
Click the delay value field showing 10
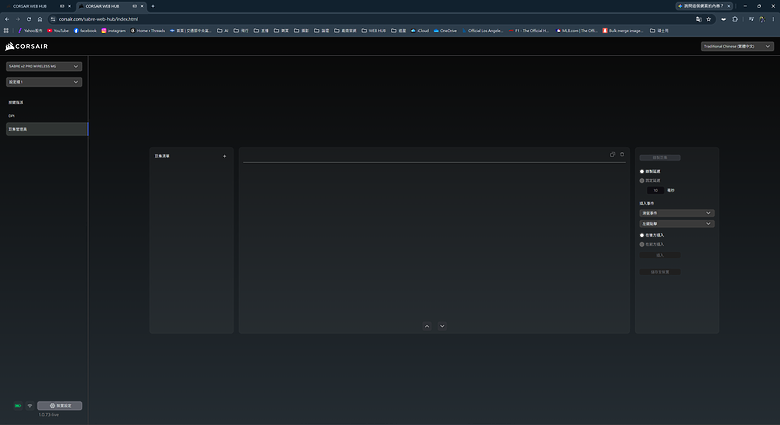(x=656, y=190)
